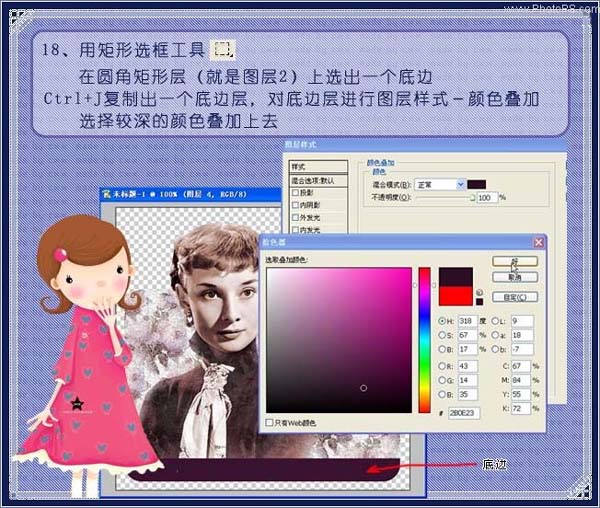Image resolution: width=600 pixels, height=508 pixels.
Task: Click the opacity value field showing 100
Action: point(487,198)
